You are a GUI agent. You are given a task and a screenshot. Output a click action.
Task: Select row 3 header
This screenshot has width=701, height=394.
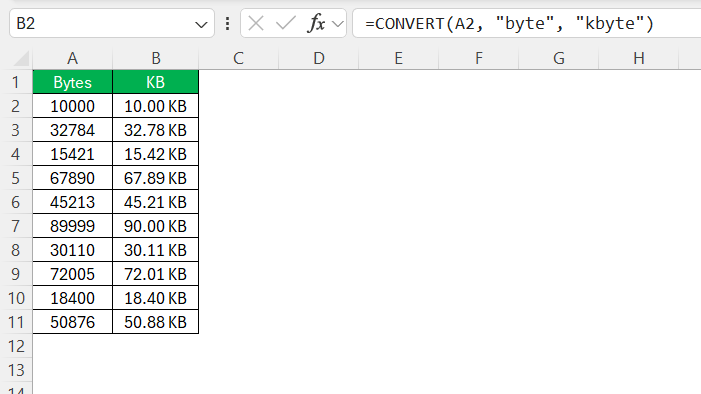(16, 130)
